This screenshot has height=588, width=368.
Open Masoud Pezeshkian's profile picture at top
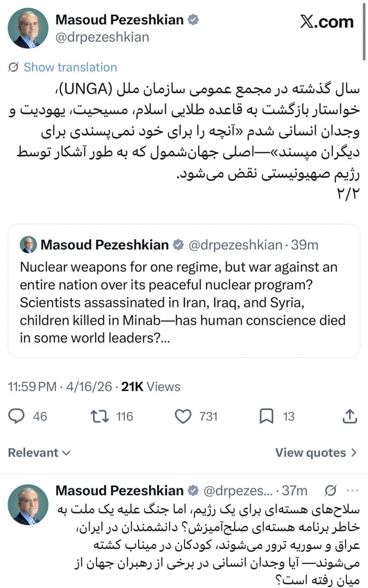(28, 28)
